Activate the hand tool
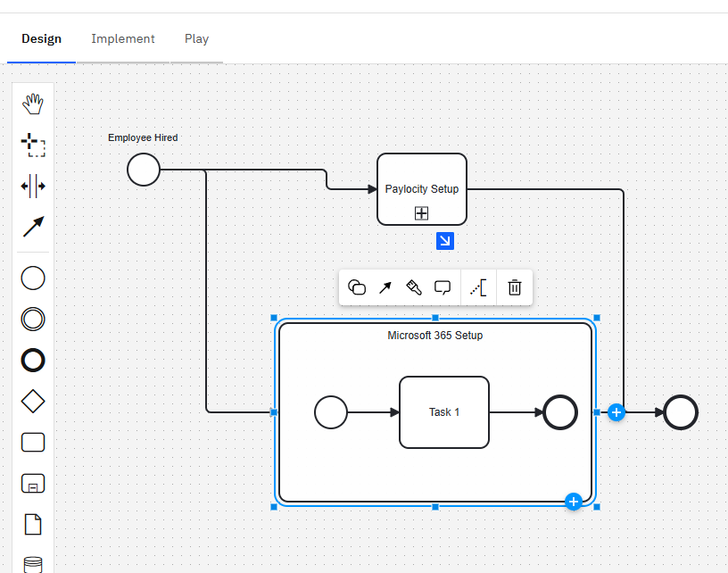728x573 pixels. click(33, 104)
